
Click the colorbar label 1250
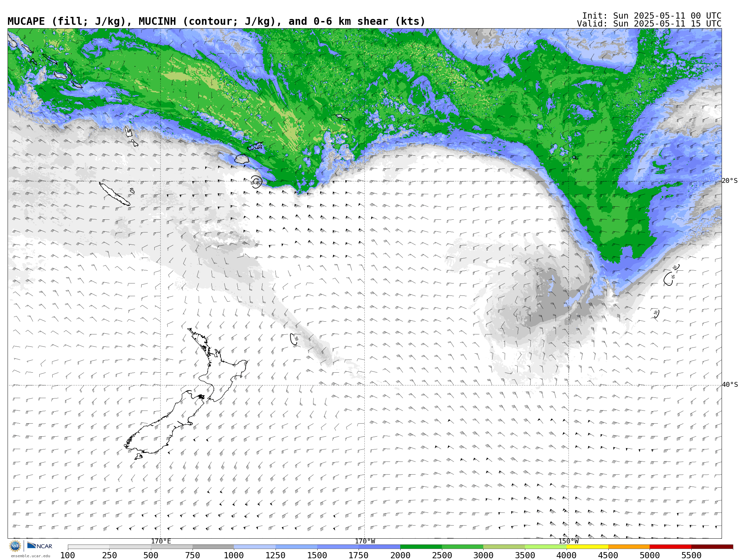(276, 555)
